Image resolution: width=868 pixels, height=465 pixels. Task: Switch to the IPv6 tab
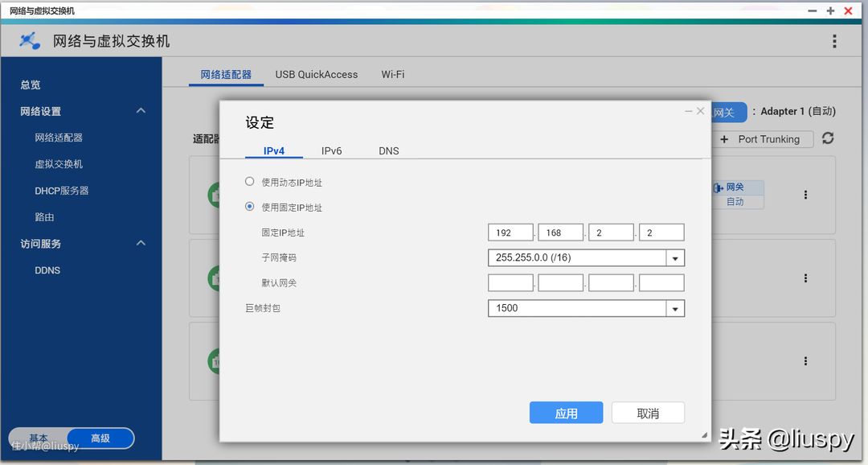click(x=331, y=150)
